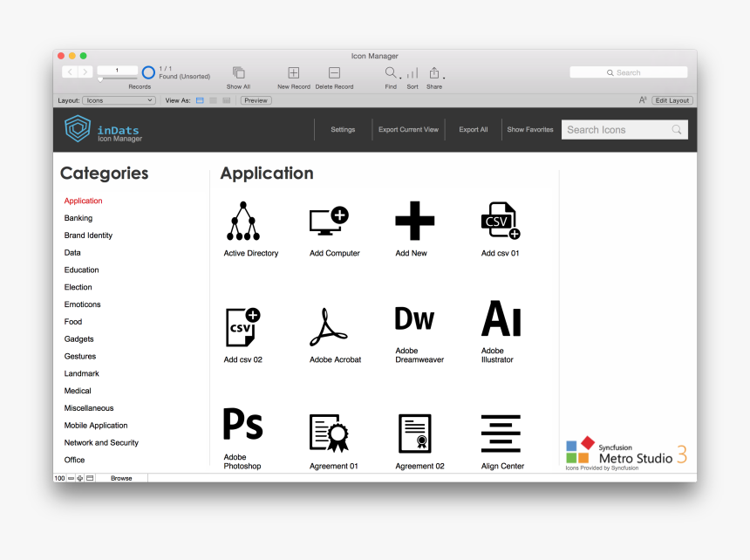Click the text formatting bar icon
This screenshot has width=750, height=560.
(643, 100)
